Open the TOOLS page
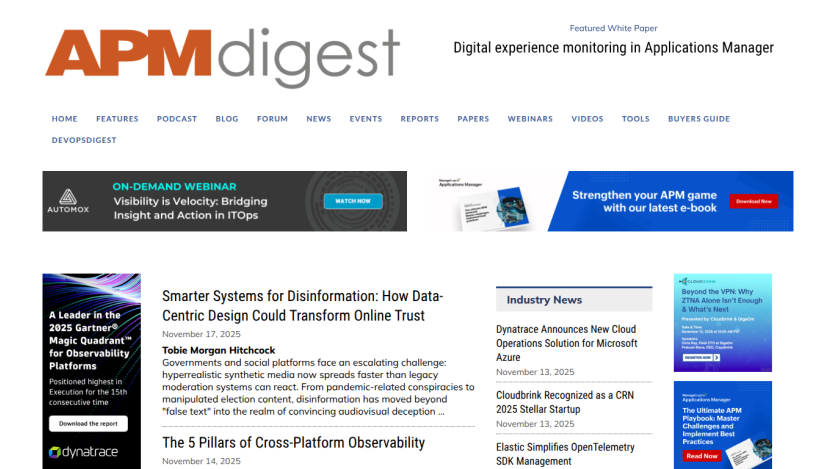Screen dimensions: 835x469 pos(636,119)
